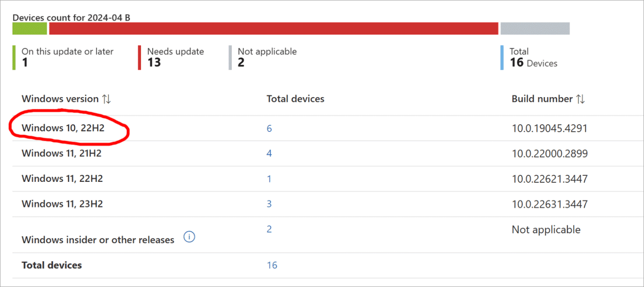Select the gray segment of the devices bar
This screenshot has height=287, width=644.
(535, 29)
